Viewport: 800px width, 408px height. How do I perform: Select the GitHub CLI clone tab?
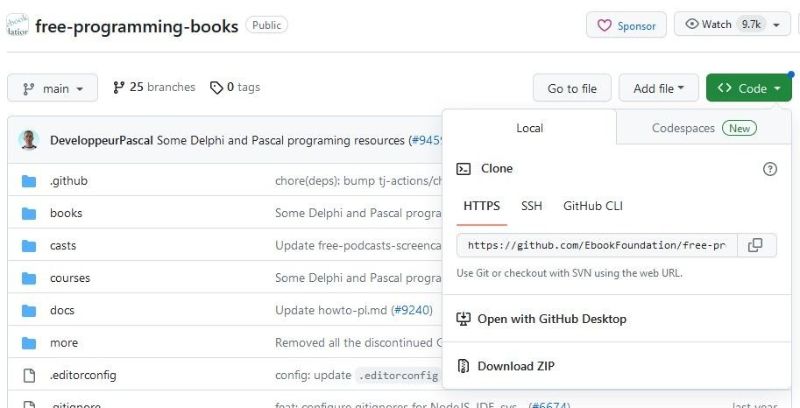click(592, 206)
